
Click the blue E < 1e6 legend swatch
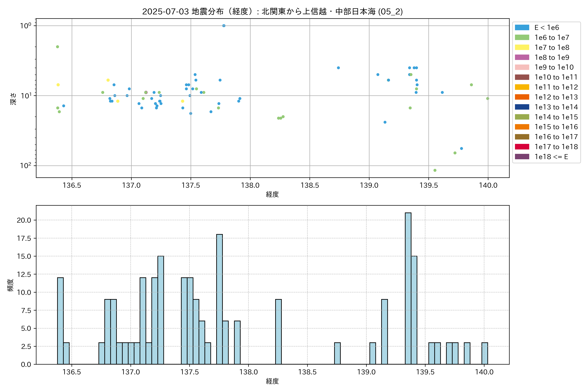522,27
